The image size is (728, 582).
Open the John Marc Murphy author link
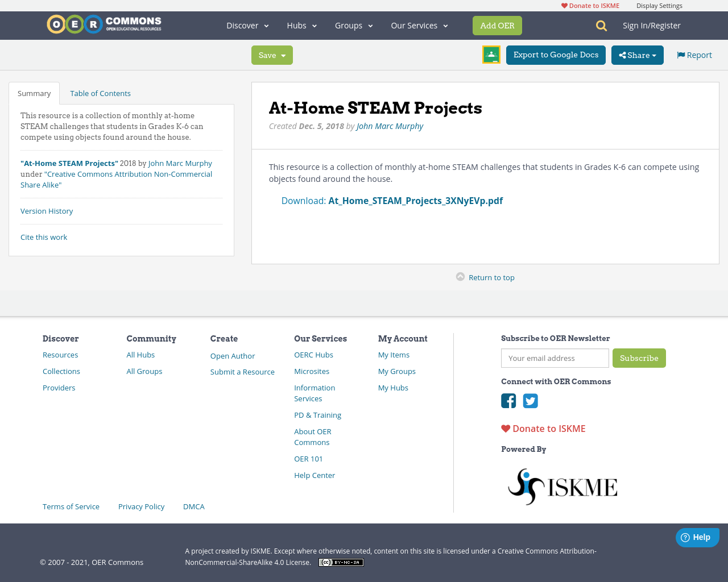click(390, 126)
